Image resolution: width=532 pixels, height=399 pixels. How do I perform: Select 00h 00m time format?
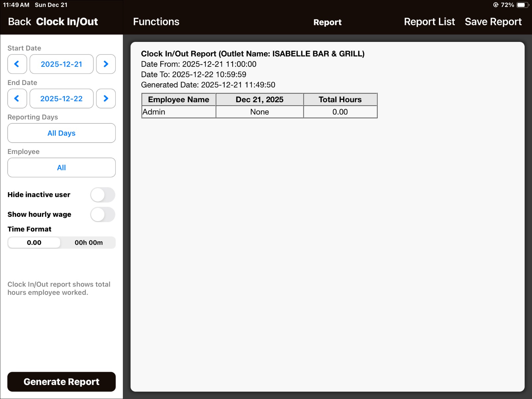click(88, 243)
